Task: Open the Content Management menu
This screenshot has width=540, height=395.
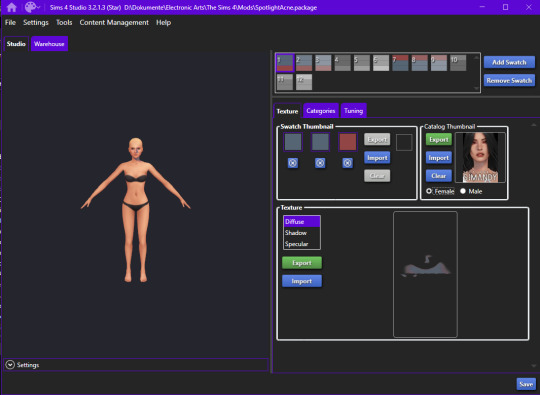Action: pos(114,23)
